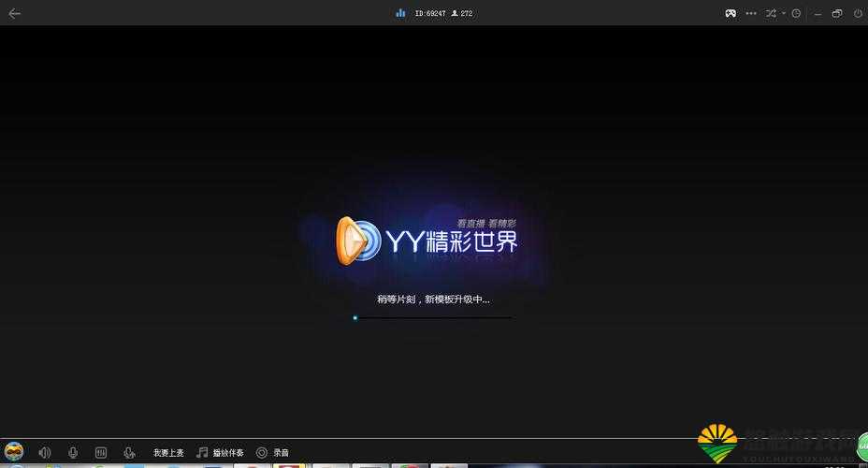Start recording with 录音 button
Screen dimensions: 868x468
click(281, 452)
